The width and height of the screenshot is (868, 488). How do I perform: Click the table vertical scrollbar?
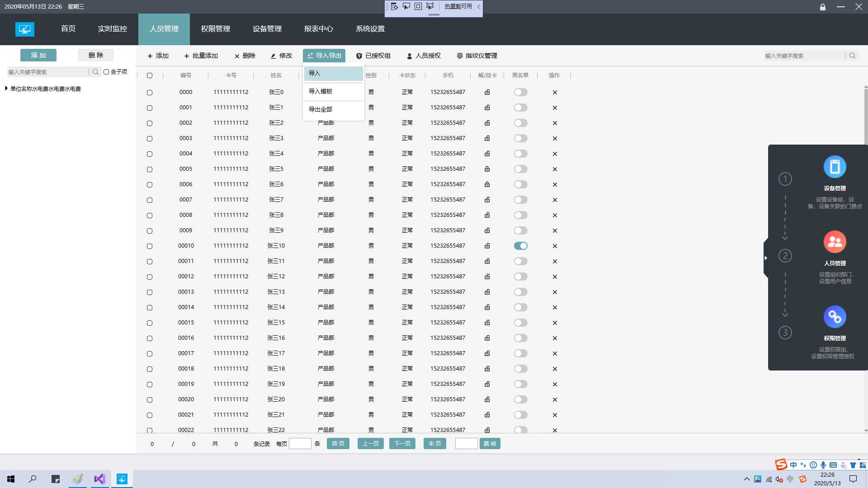(x=866, y=258)
